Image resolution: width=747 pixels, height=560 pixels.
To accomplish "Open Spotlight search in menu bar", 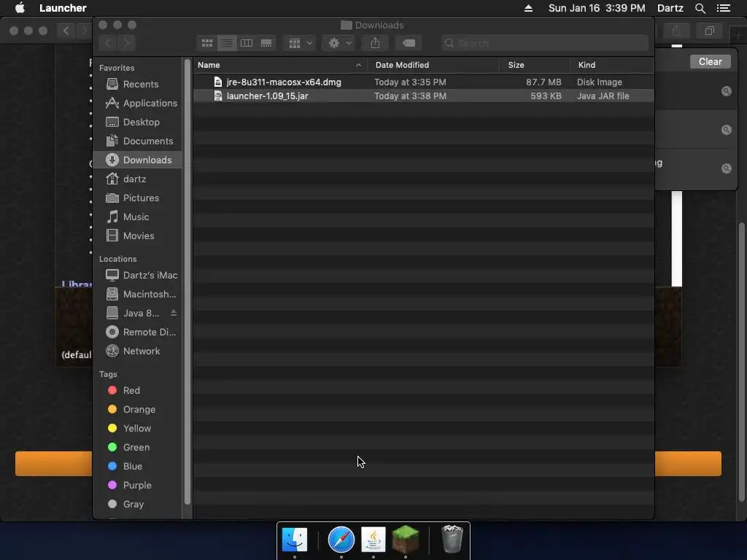I will 700,8.
